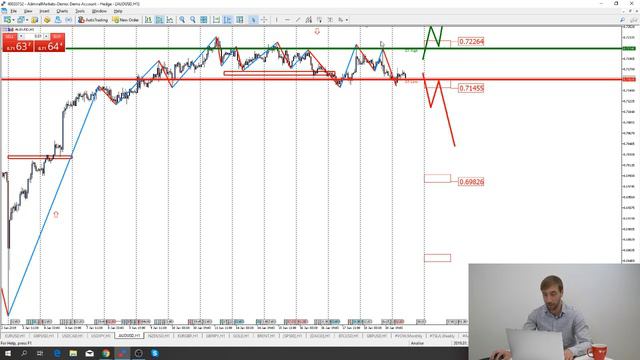Click the green level tag on price scale

tap(629, 49)
